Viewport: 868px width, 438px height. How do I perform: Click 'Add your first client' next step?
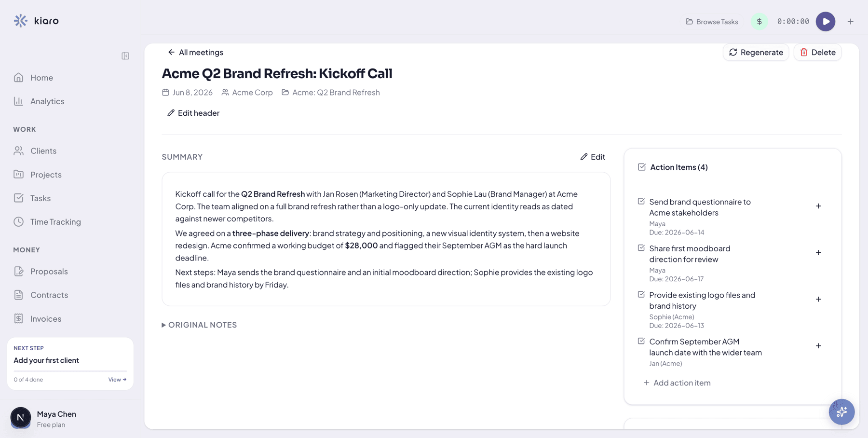(46, 360)
